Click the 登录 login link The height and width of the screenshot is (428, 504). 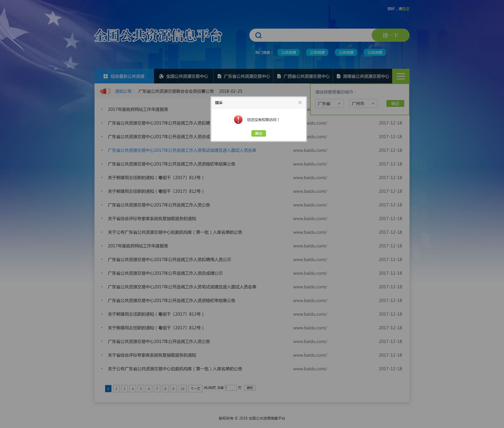(x=406, y=9)
